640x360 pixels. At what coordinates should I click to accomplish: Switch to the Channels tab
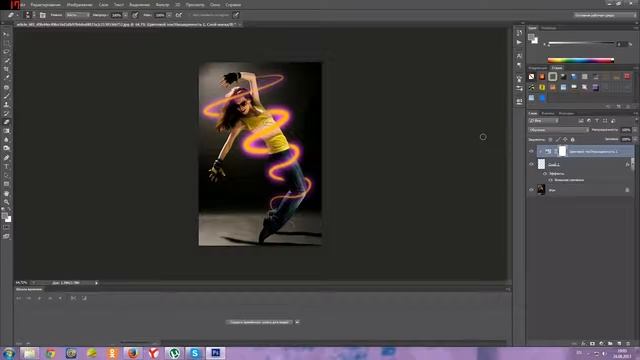pos(548,113)
